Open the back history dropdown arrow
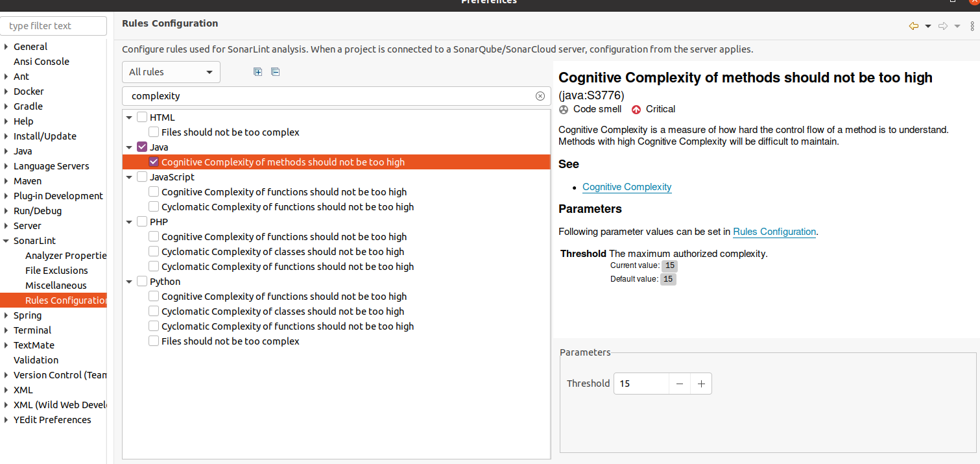980x464 pixels. 927,26
